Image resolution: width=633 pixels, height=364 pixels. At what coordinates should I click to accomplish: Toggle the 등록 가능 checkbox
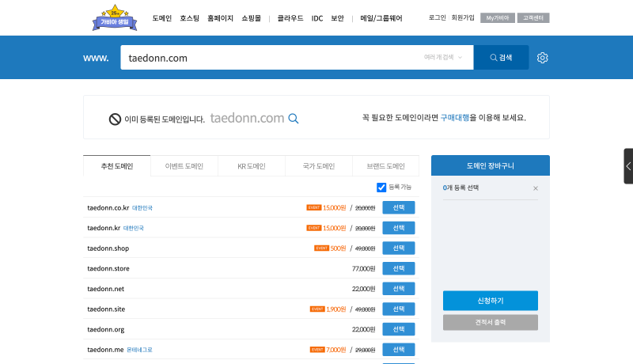tap(381, 188)
